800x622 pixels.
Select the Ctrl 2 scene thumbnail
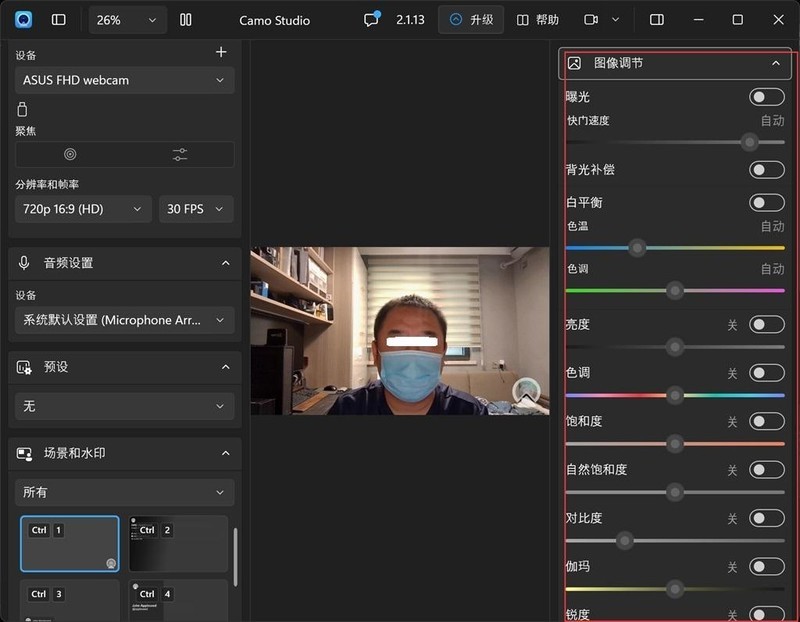178,543
